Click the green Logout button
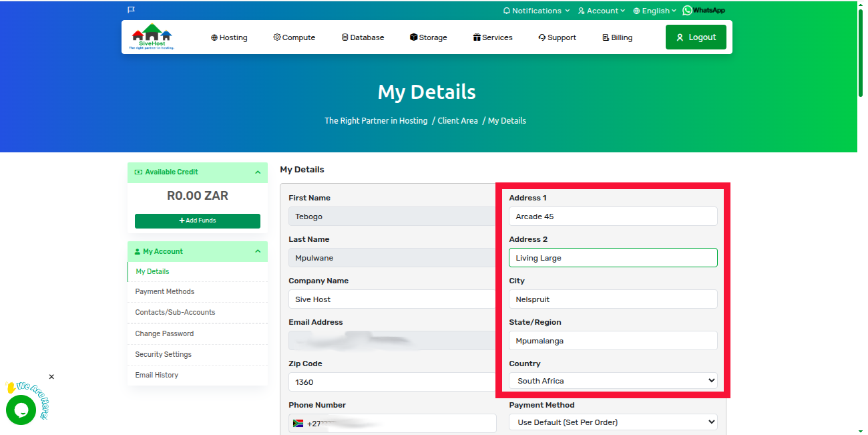Screen dimensions: 868x435 [696, 37]
